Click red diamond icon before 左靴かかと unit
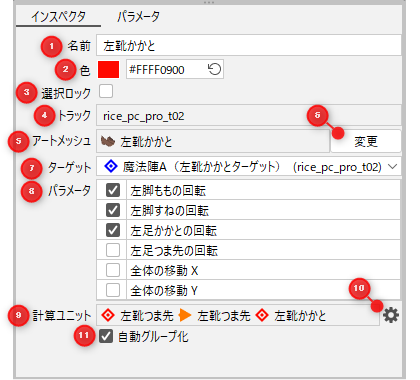Image resolution: width=420 pixels, height=380 pixels. (262, 315)
